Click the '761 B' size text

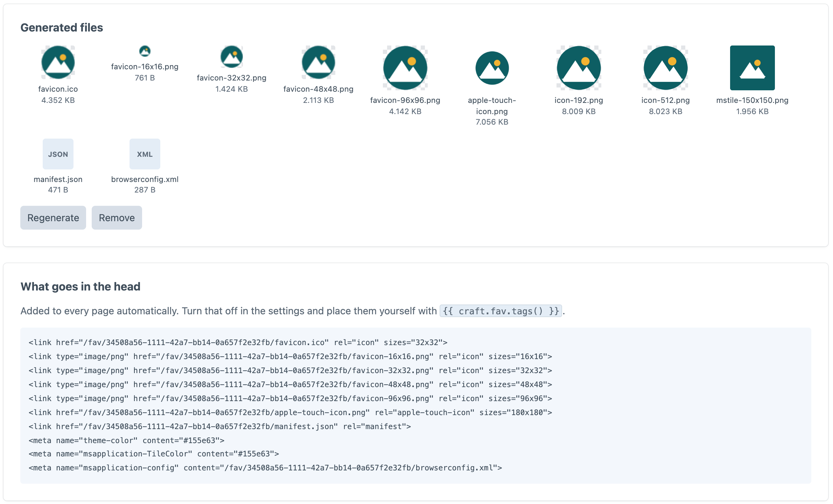tap(145, 78)
